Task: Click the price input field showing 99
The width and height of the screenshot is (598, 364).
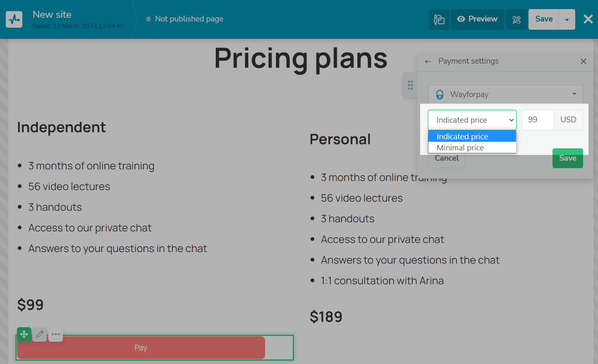Action: [538, 120]
